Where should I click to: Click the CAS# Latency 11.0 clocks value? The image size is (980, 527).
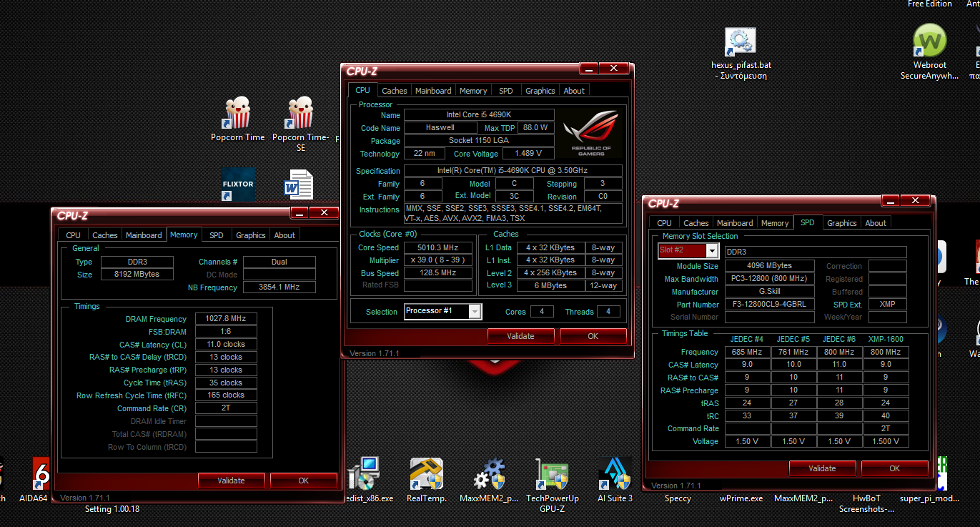pyautogui.click(x=226, y=345)
